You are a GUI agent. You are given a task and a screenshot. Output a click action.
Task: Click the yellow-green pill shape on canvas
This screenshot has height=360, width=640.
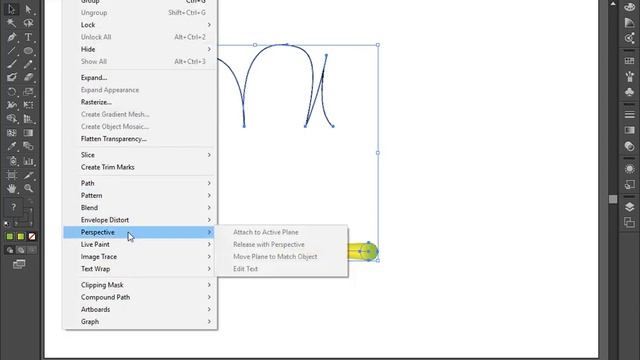pos(363,251)
